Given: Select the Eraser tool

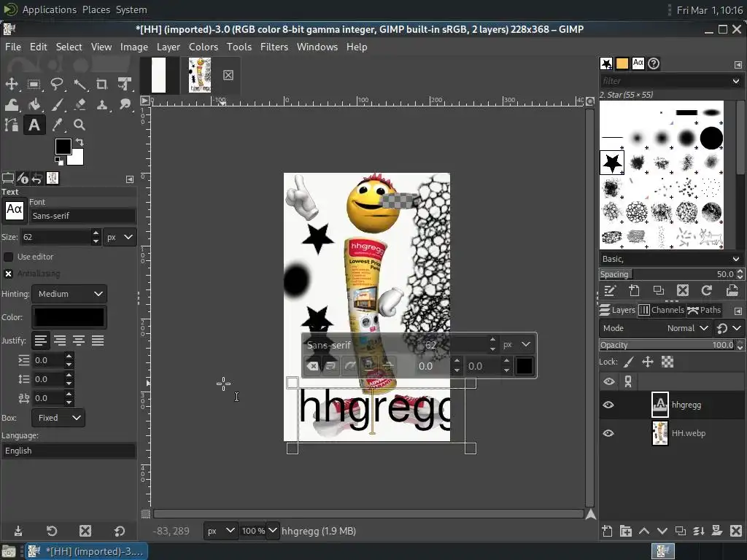Looking at the screenshot, I should click(x=80, y=105).
